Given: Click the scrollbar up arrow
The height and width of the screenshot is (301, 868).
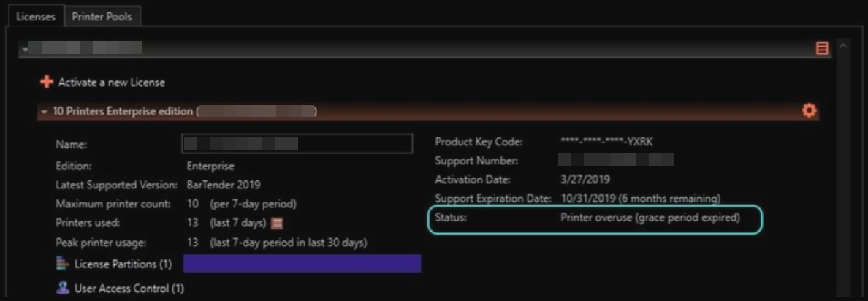Looking at the screenshot, I should coord(843,46).
